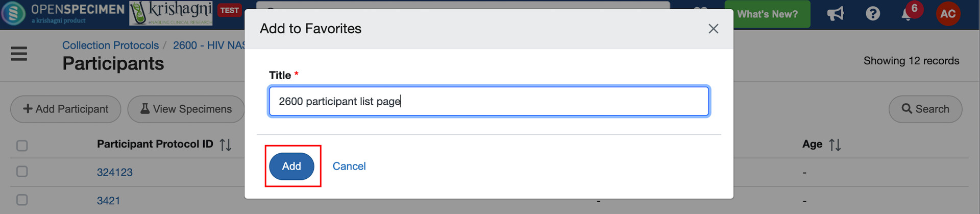The width and height of the screenshot is (980, 214).
Task: Select the checkbox for participant 324123
Action: [22, 172]
